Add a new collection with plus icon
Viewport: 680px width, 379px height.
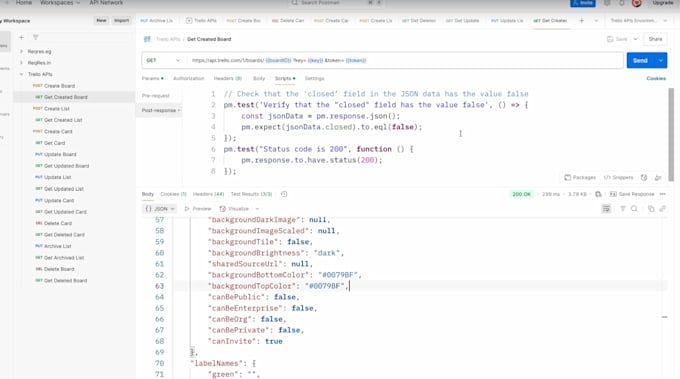pyautogui.click(x=21, y=37)
